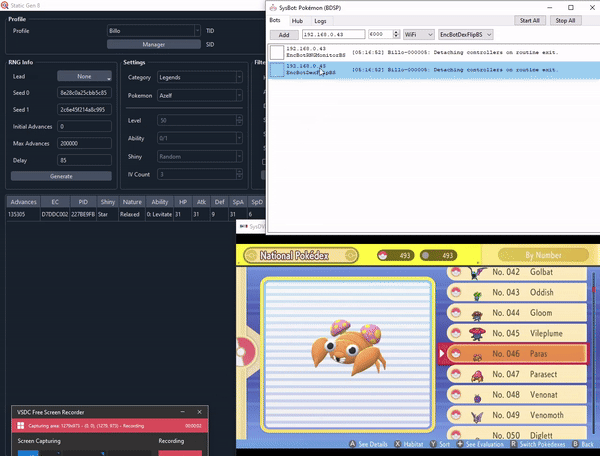Viewport: 600px width, 456px height.
Task: Open the WiFi connection type dropdown
Action: [419, 34]
